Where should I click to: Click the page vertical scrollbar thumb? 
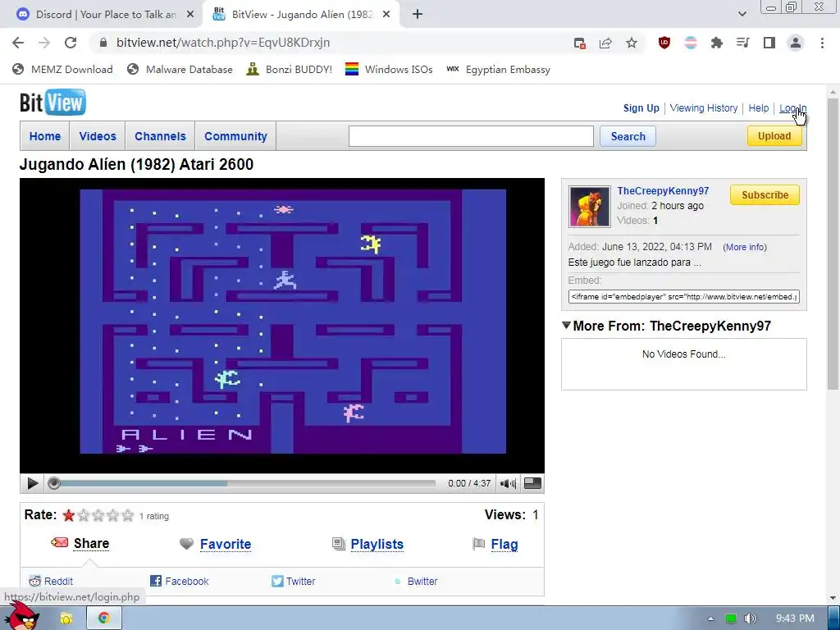tap(833, 244)
